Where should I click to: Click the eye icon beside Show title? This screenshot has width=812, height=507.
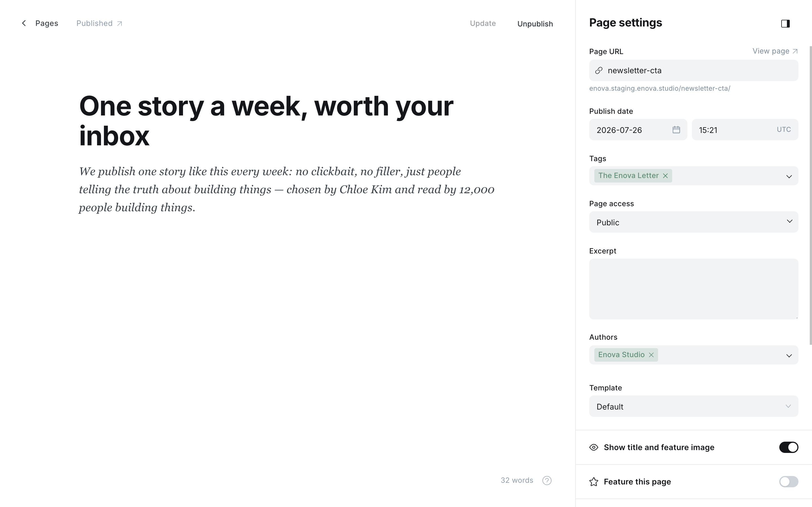pos(593,447)
